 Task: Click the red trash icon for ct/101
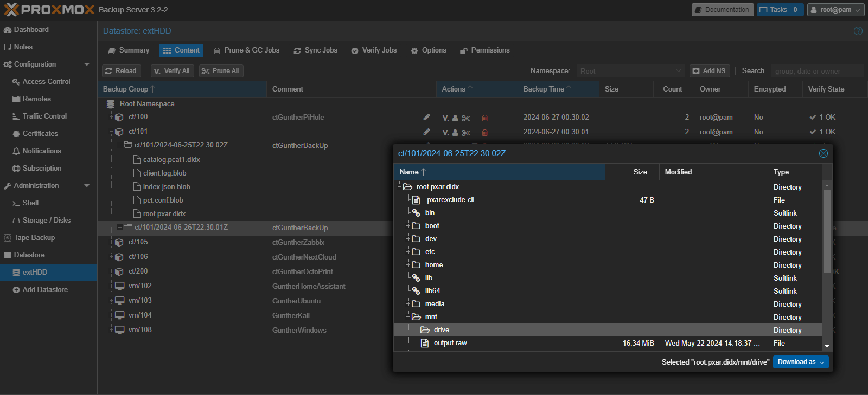click(485, 132)
